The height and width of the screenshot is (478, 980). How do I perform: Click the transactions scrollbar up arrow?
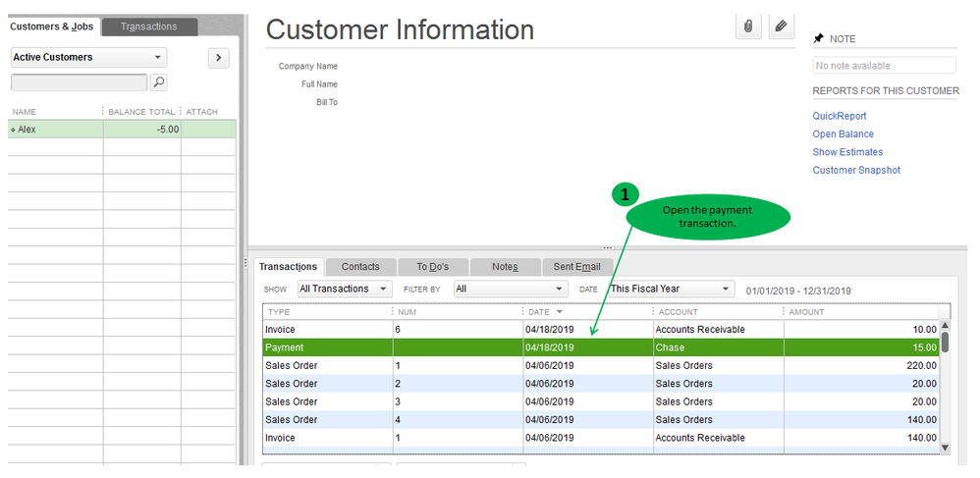tap(945, 326)
